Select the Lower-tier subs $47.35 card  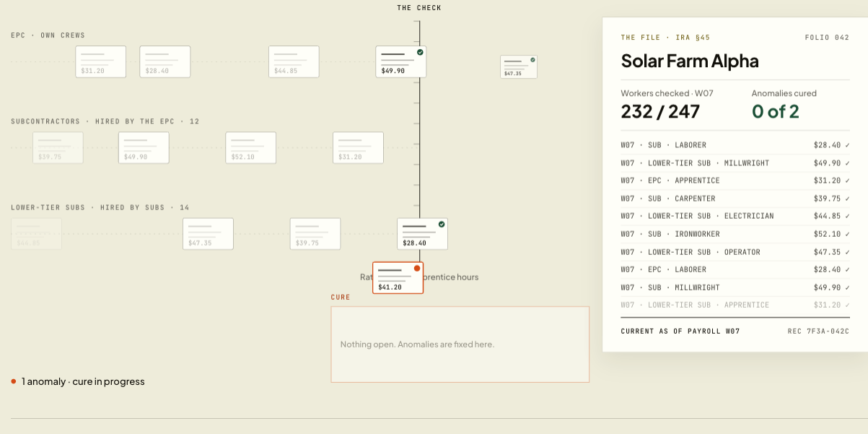208,234
